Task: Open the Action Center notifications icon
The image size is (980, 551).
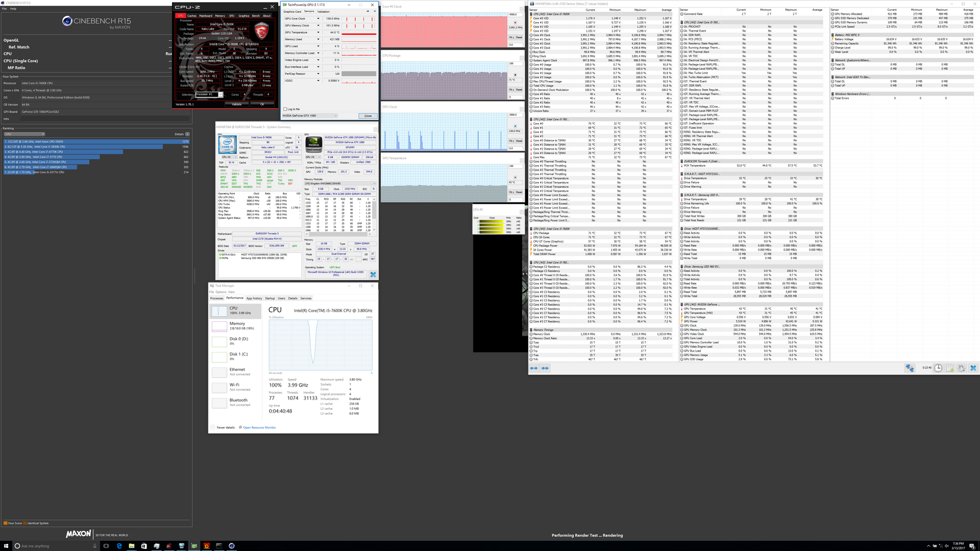Action: coord(973,545)
